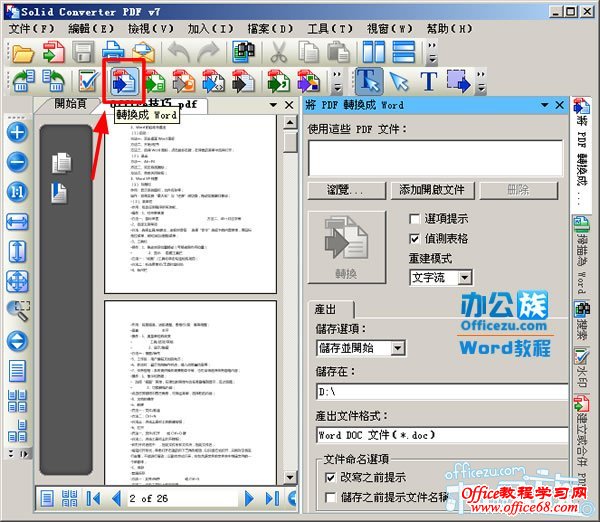
Task: Open the 幫助(H) menu
Action: click(x=450, y=29)
